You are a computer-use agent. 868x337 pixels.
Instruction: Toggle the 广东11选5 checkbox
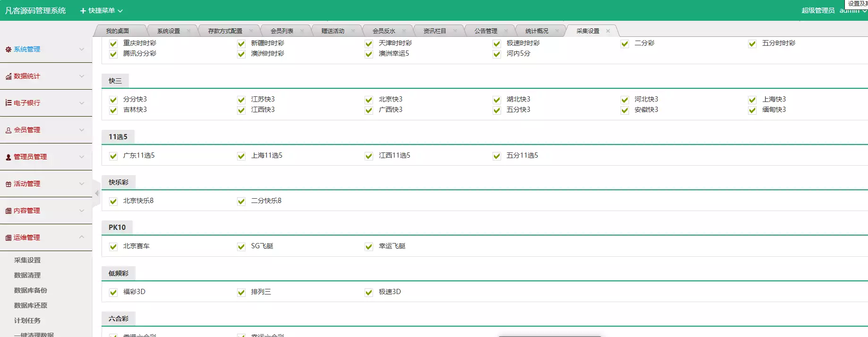pos(113,156)
